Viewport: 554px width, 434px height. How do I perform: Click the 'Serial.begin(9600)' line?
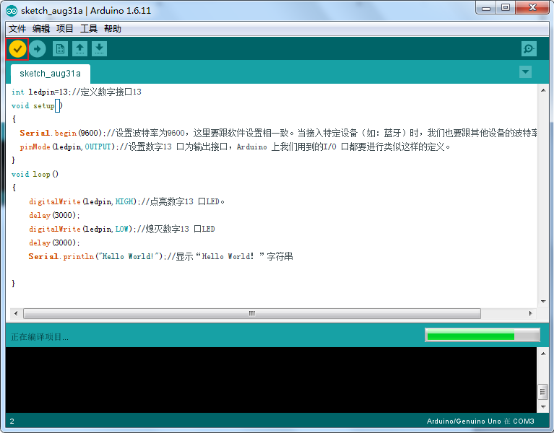pyautogui.click(x=278, y=133)
